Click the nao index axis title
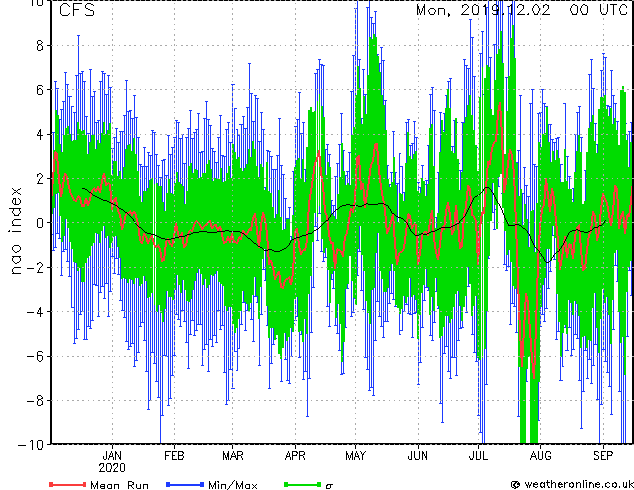 15,231
